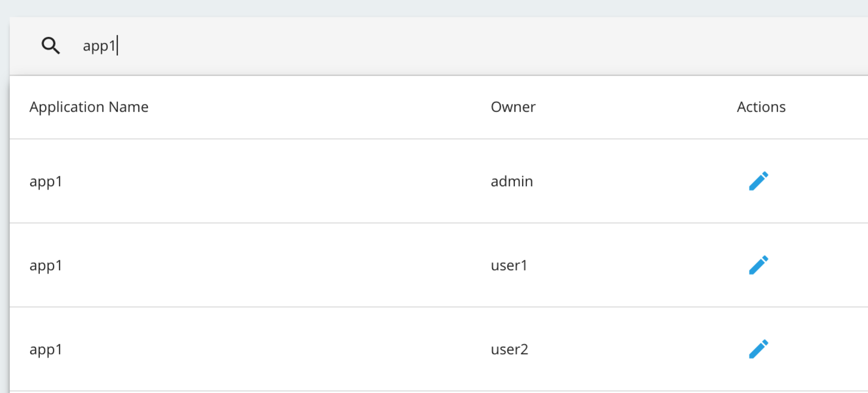
Task: Click the owner name user2
Action: pos(510,349)
